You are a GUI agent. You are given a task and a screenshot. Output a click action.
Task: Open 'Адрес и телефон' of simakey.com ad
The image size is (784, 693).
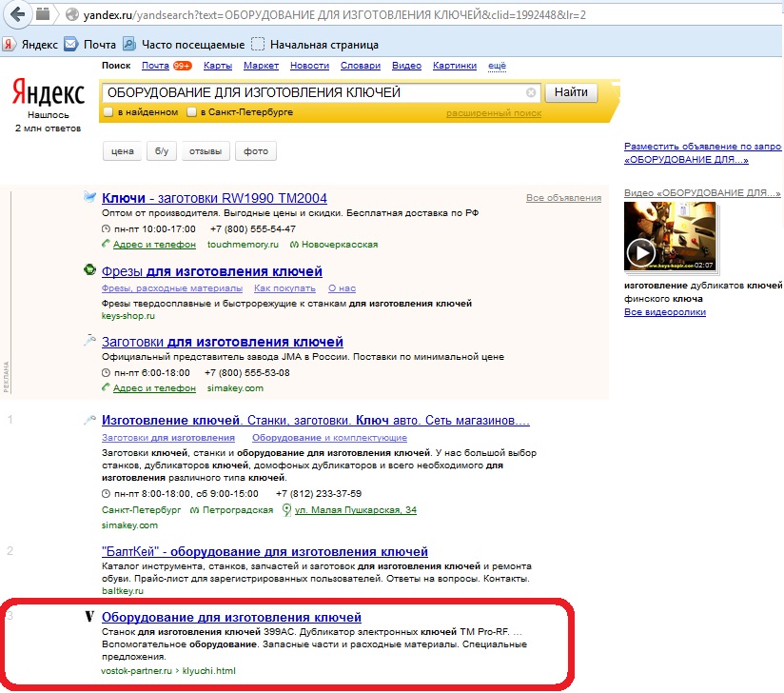click(x=154, y=388)
